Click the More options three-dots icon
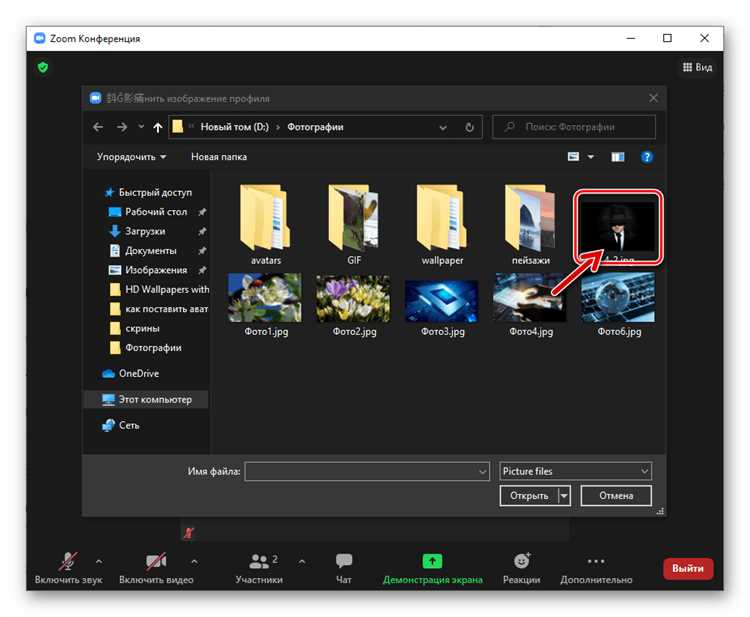The width and height of the screenshot is (750, 617). coord(596,561)
